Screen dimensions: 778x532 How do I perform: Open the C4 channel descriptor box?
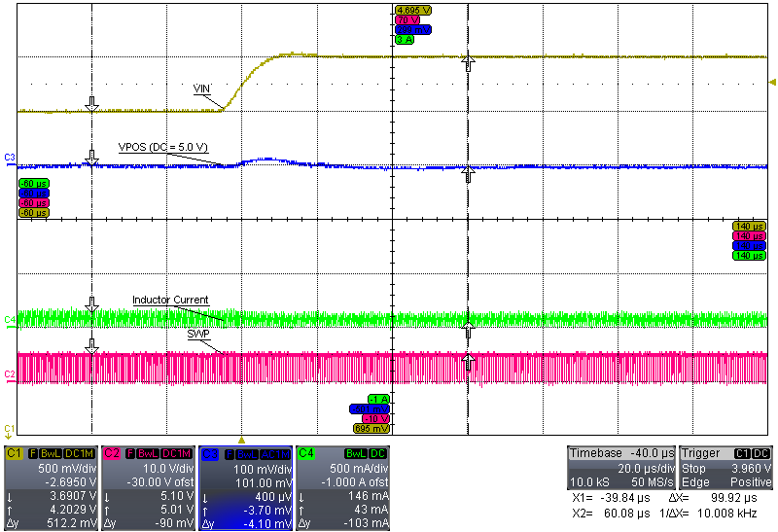coord(341,487)
